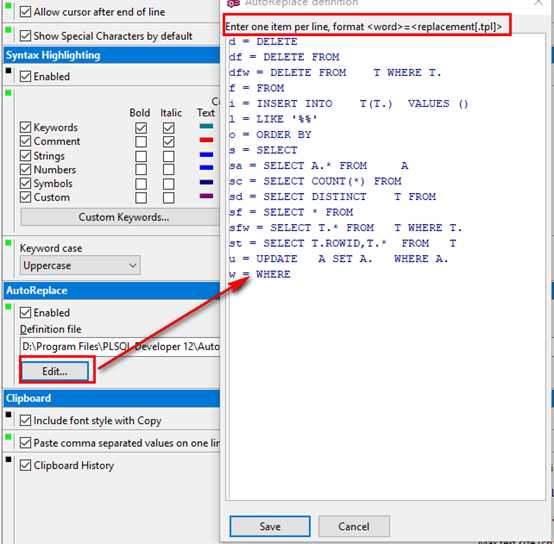554x544 pixels.
Task: Pick the Symbols text color swatch
Action: [206, 182]
